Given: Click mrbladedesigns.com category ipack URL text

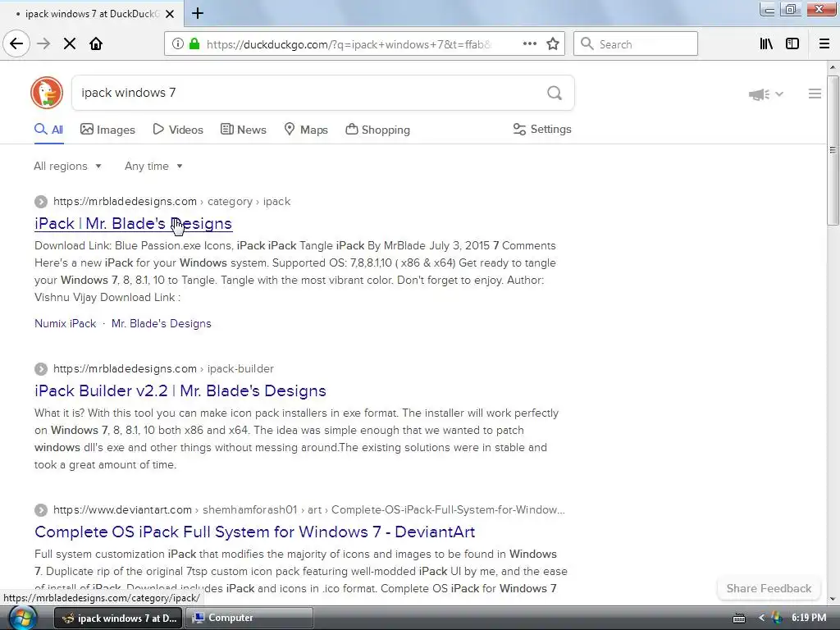Looking at the screenshot, I should [172, 202].
